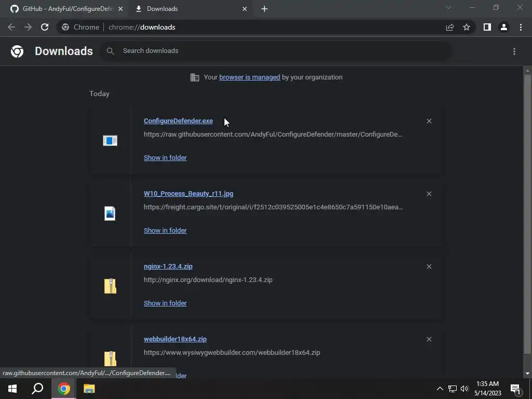The image size is (532, 399).
Task: Click raw.githubusercontent.com source URL of ConfigureDefender
Action: (273, 135)
